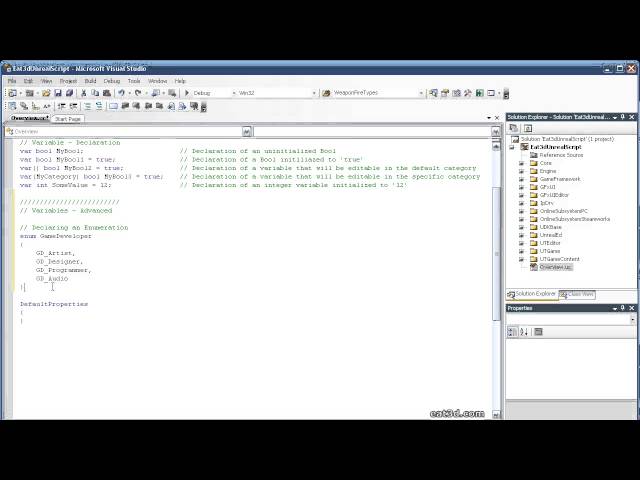Click the green Start Page toolbar icon
This screenshot has width=640, height=480.
[x=480, y=93]
